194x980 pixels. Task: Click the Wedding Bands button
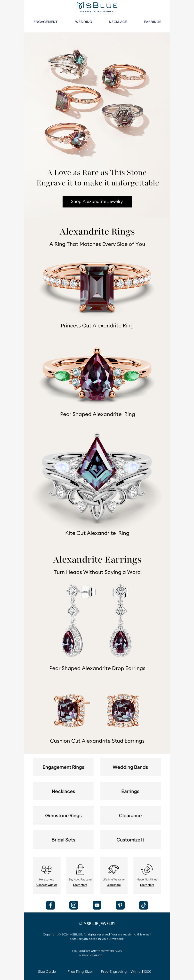pos(130,767)
